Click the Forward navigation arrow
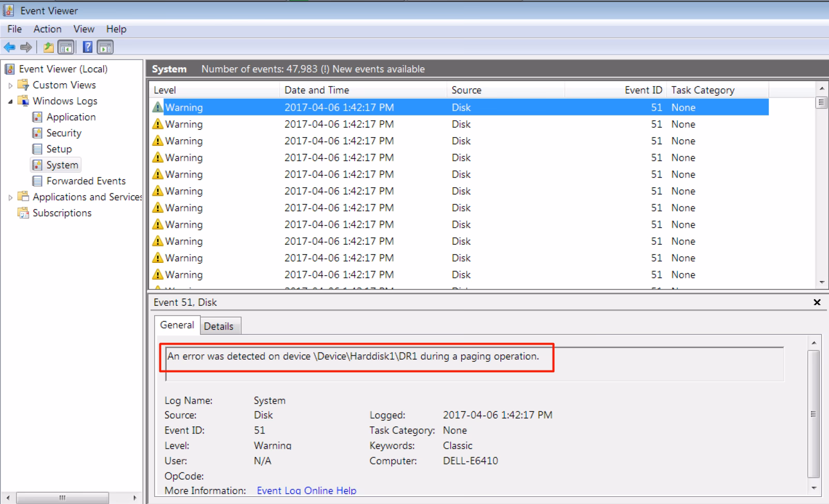829x504 pixels. pyautogui.click(x=25, y=47)
